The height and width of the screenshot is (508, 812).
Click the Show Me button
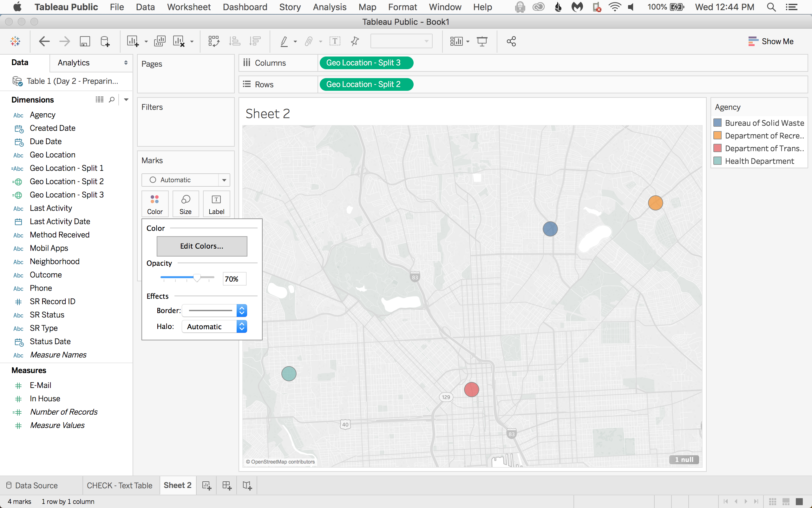click(x=770, y=41)
